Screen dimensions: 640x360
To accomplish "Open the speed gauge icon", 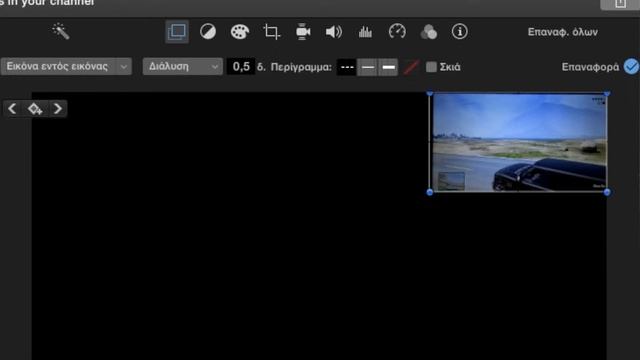I will (397, 31).
